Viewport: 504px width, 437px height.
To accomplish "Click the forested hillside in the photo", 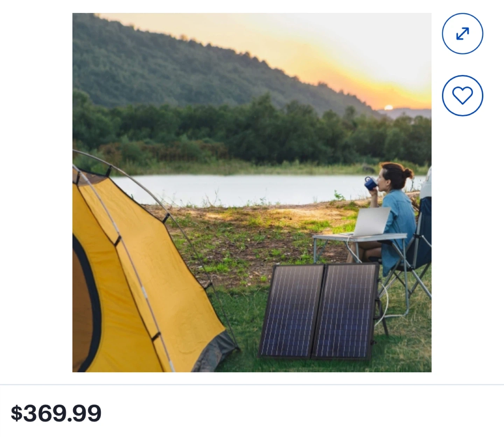I will click(157, 67).
